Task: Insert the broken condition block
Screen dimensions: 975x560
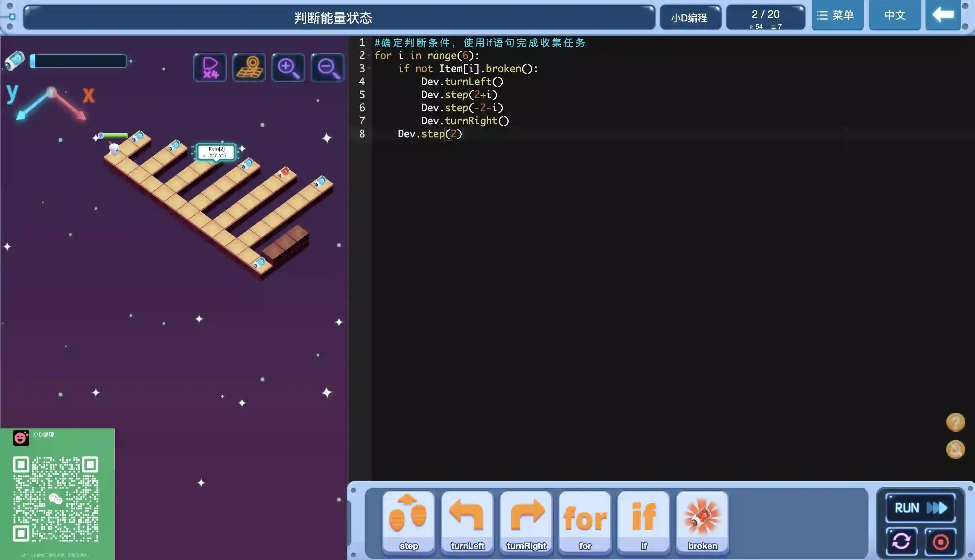Action: tap(702, 521)
